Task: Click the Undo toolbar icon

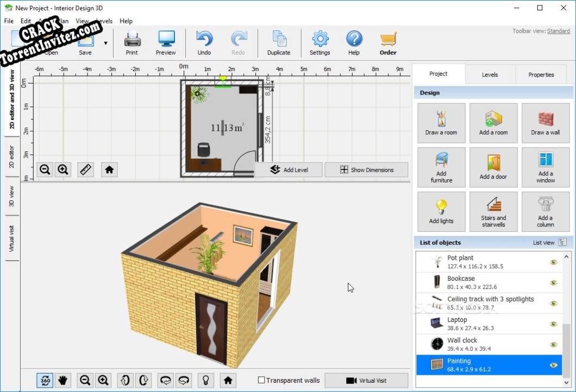Action: click(204, 39)
